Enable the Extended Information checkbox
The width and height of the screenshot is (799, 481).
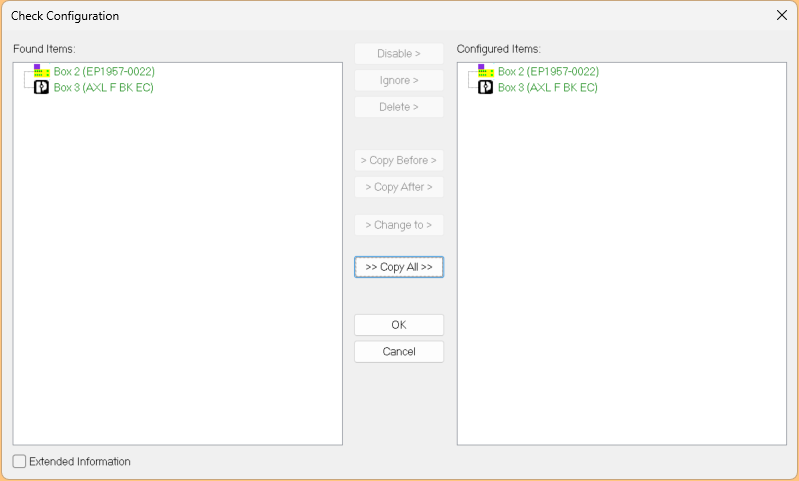(x=19, y=461)
